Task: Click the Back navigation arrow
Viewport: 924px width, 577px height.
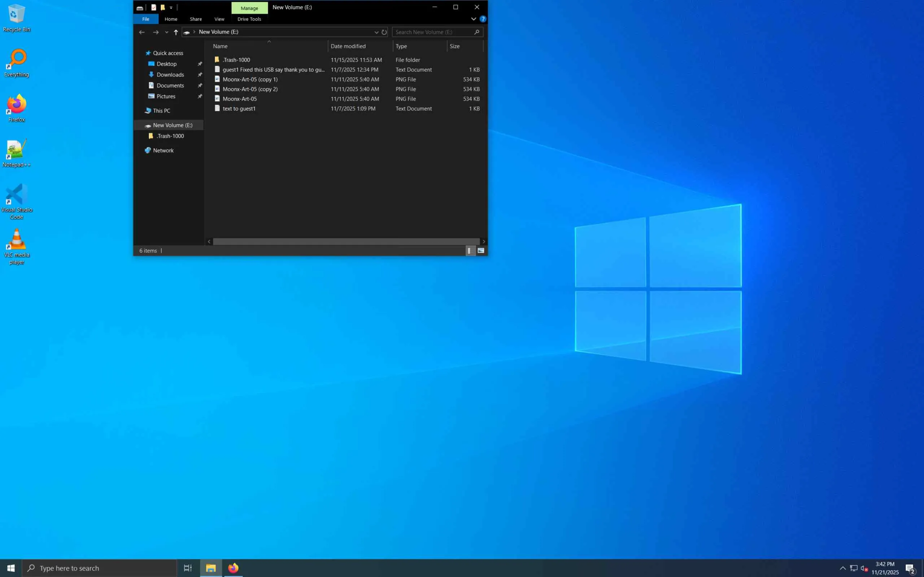Action: [x=141, y=32]
